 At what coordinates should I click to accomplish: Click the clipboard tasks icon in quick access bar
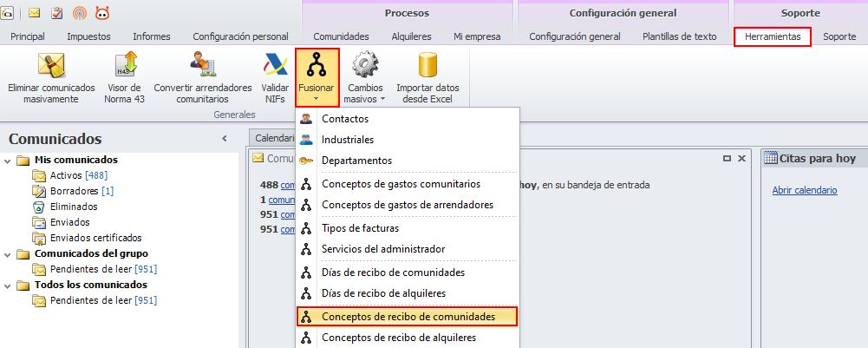[x=56, y=12]
